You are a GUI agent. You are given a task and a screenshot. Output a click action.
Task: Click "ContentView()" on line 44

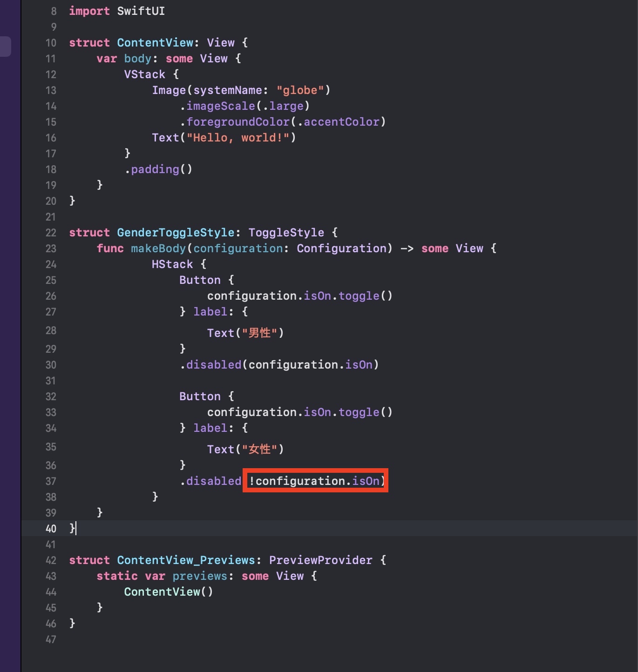(169, 592)
